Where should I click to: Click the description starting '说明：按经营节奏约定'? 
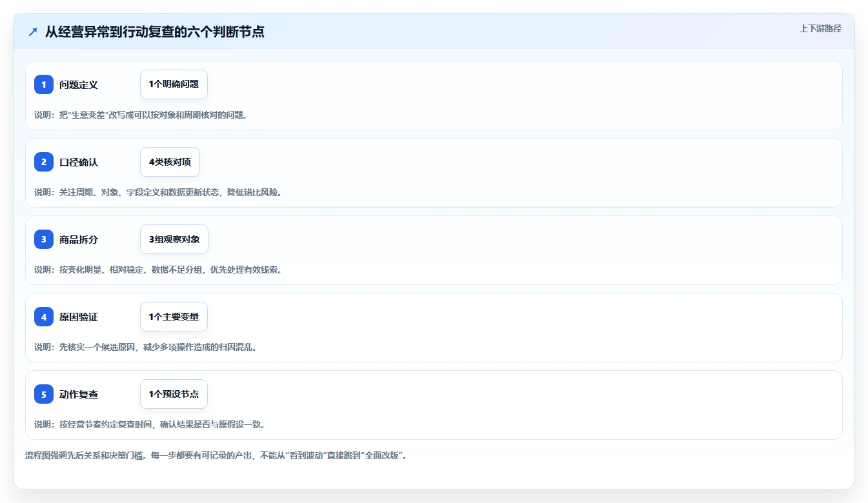[150, 424]
